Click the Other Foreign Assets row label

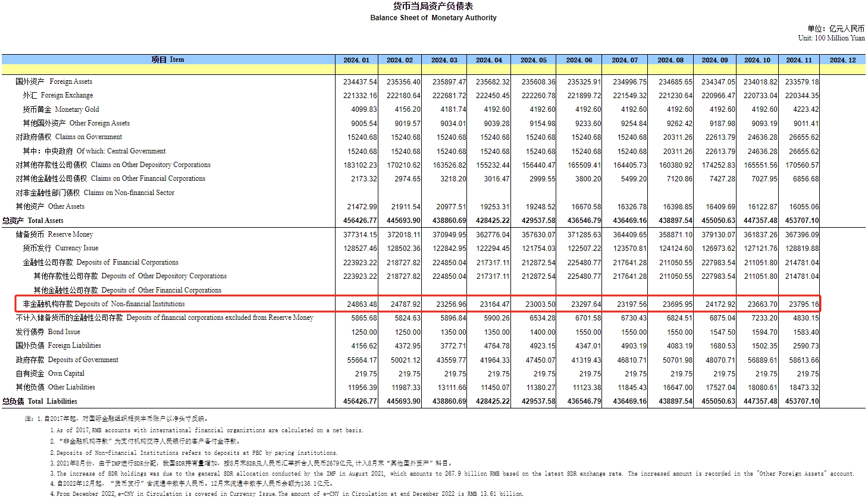76,123
